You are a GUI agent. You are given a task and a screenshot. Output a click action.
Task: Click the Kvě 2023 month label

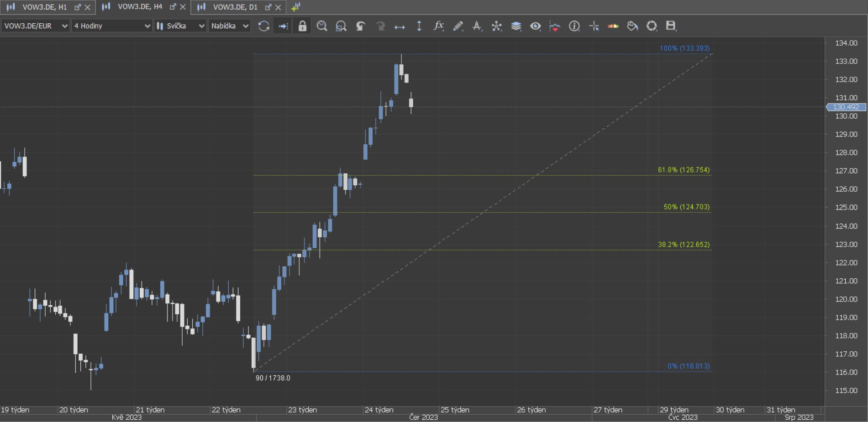click(126, 417)
